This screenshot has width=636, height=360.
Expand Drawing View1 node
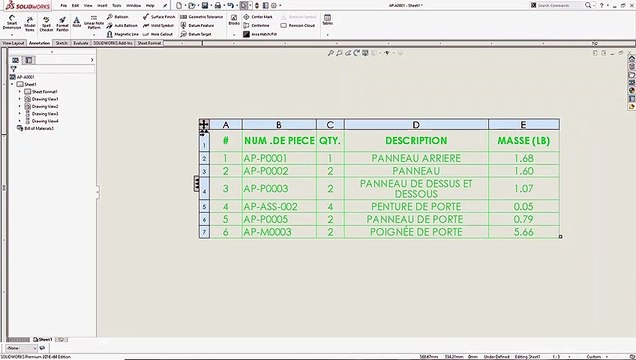[19, 99]
